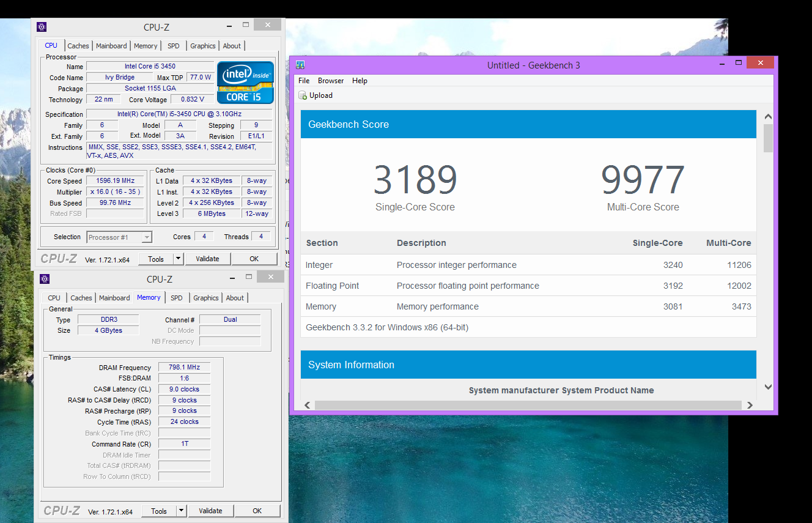
Task: Click the Integer row in Geekbench table
Action: tap(528, 265)
